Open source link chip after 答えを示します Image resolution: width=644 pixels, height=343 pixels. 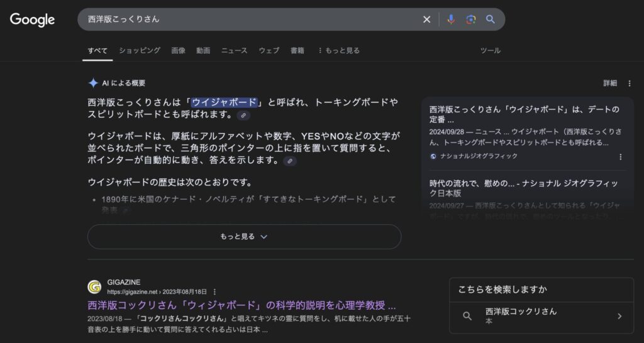pyautogui.click(x=290, y=161)
